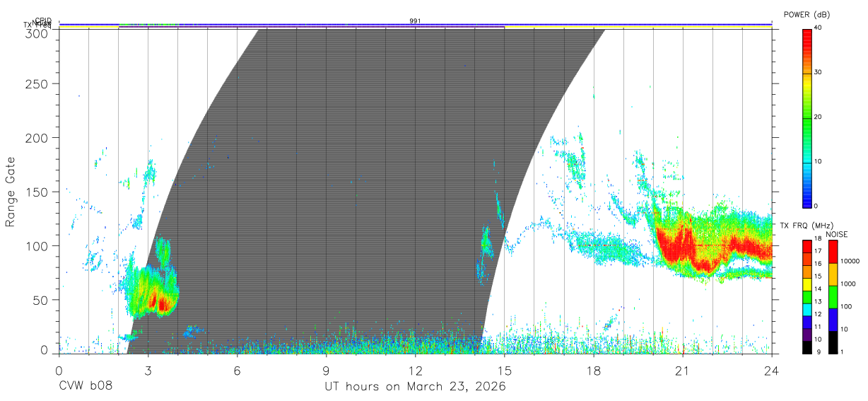This screenshot has width=868, height=401.
Task: Click the red echo patch near hour 3
Action: (158, 302)
